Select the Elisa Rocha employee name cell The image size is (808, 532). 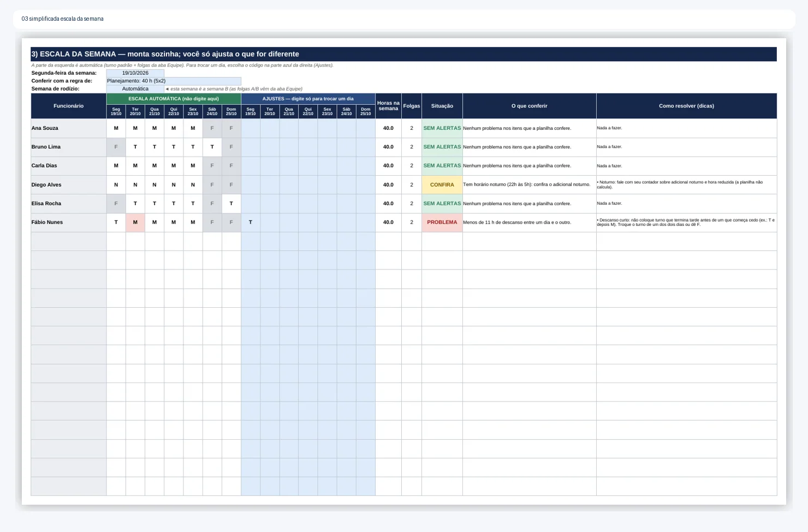[69, 204]
